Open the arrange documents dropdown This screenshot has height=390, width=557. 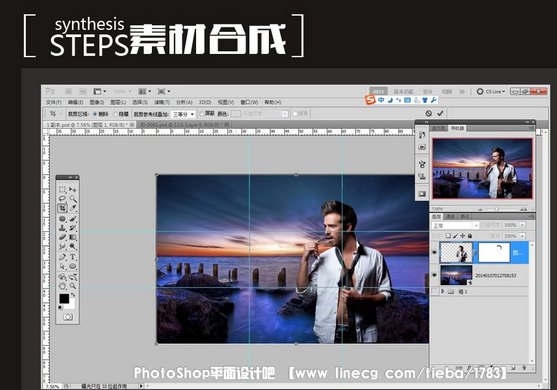144,91
